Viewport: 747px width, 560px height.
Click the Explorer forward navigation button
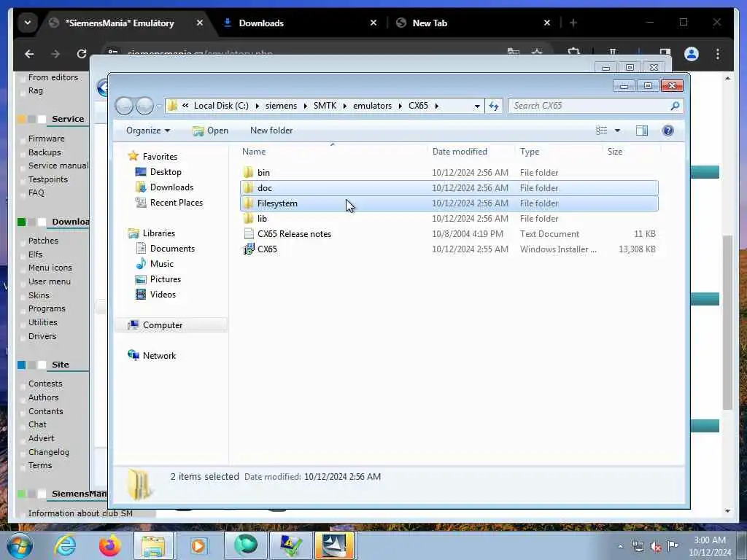(145, 106)
